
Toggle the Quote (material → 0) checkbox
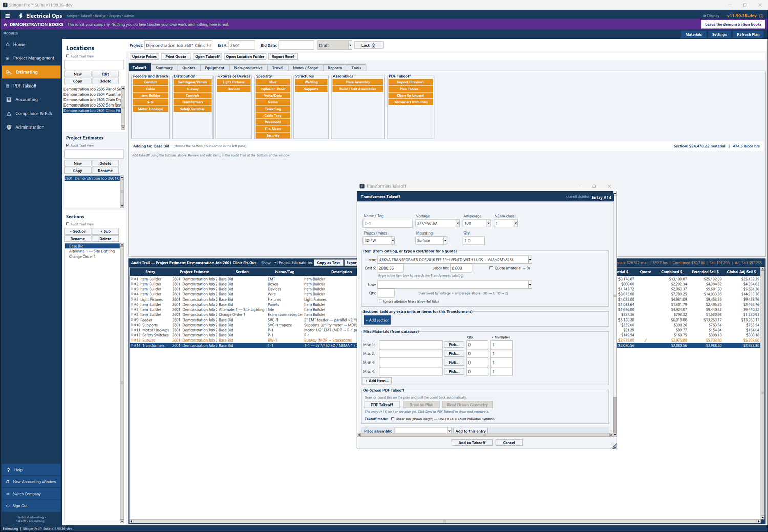[x=491, y=268]
